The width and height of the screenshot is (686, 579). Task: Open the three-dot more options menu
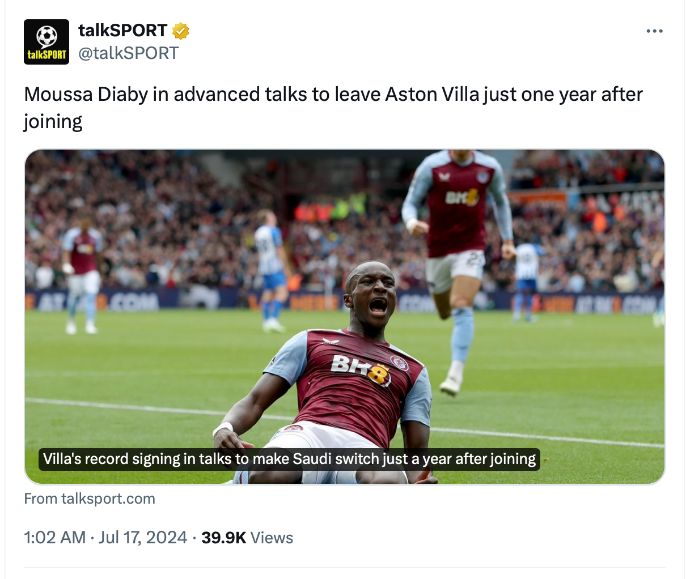(655, 31)
